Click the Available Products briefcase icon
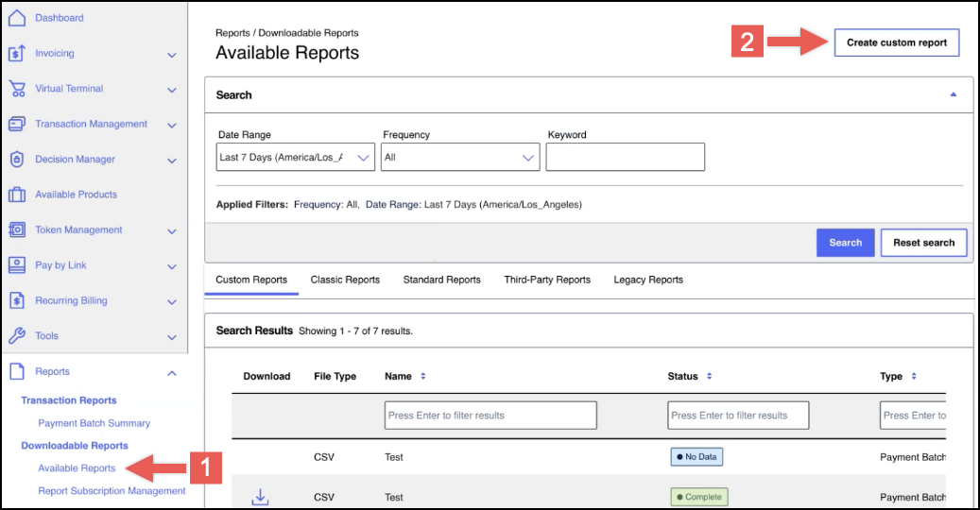Image resolution: width=980 pixels, height=510 pixels. (x=16, y=195)
